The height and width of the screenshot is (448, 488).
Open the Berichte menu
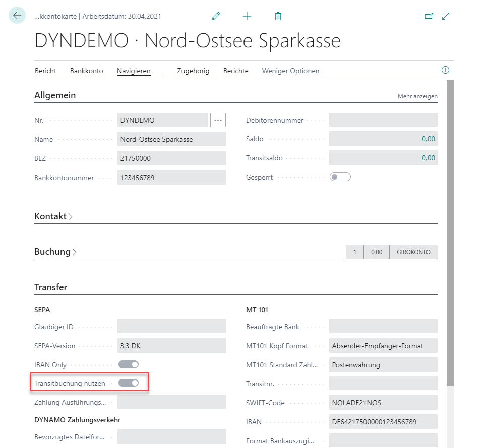coord(235,71)
